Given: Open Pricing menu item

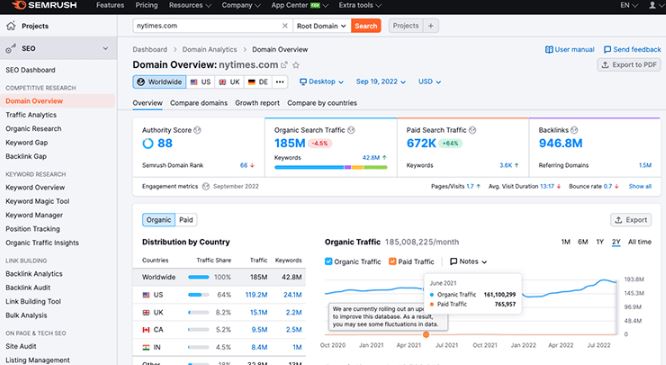Looking at the screenshot, I should coord(147,5).
